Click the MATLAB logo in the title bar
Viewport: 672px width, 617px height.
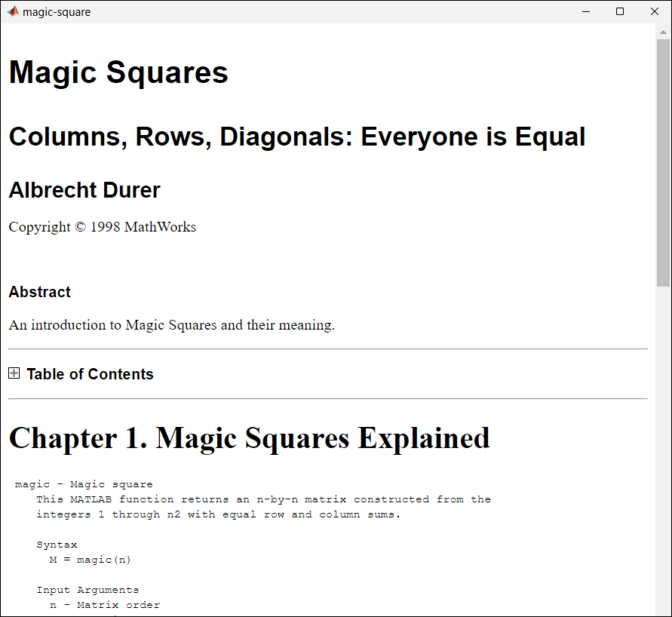coord(13,11)
